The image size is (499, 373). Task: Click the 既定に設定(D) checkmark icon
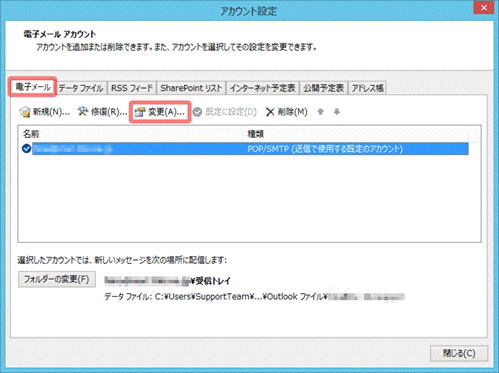click(x=197, y=112)
